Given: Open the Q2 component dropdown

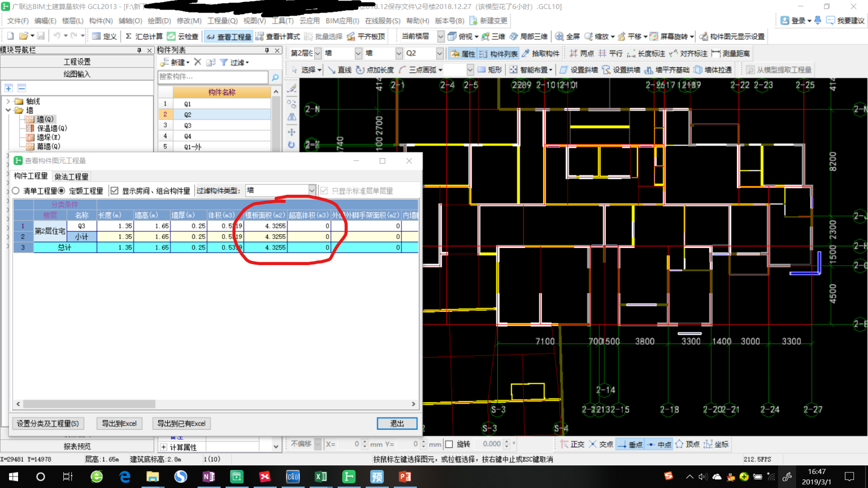Looking at the screenshot, I should (x=440, y=53).
